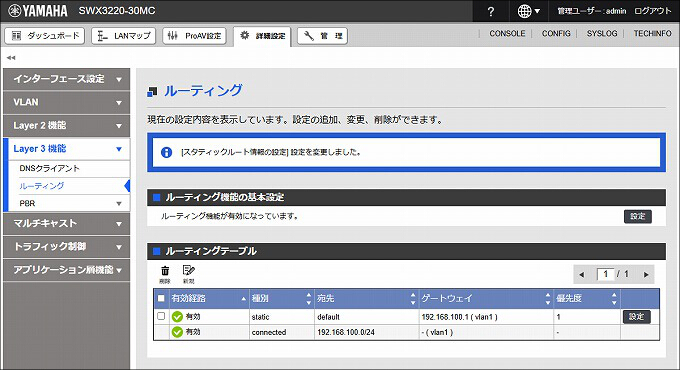Sort table by 宛先 column
The height and width of the screenshot is (370, 680).
[x=366, y=298]
